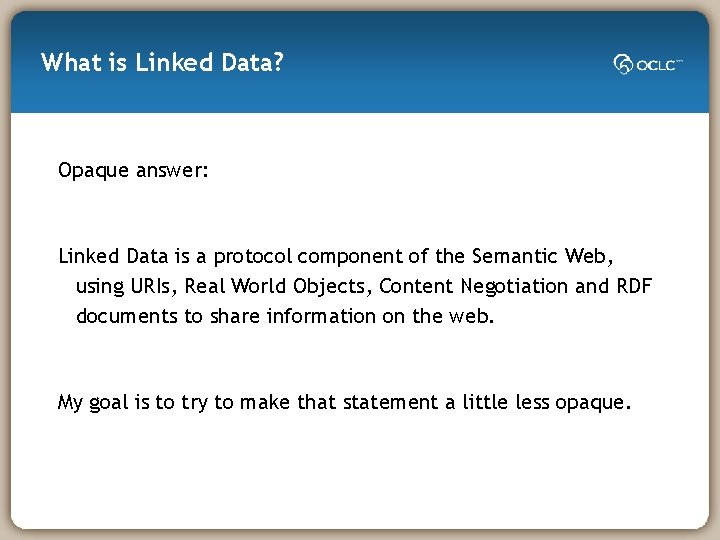Viewport: 720px width, 540px height.
Task: Click the word 'URIs' in the paragraph
Action: click(x=150, y=286)
